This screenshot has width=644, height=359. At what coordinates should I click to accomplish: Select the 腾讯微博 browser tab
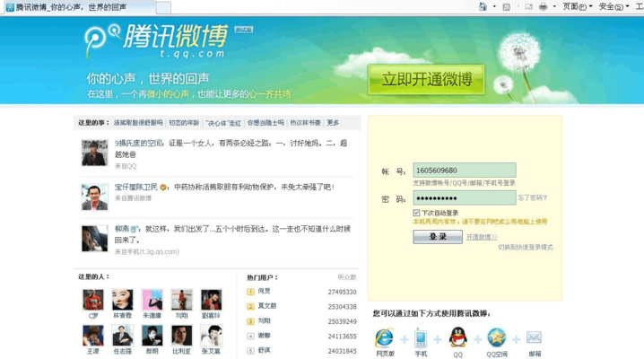(x=78, y=7)
